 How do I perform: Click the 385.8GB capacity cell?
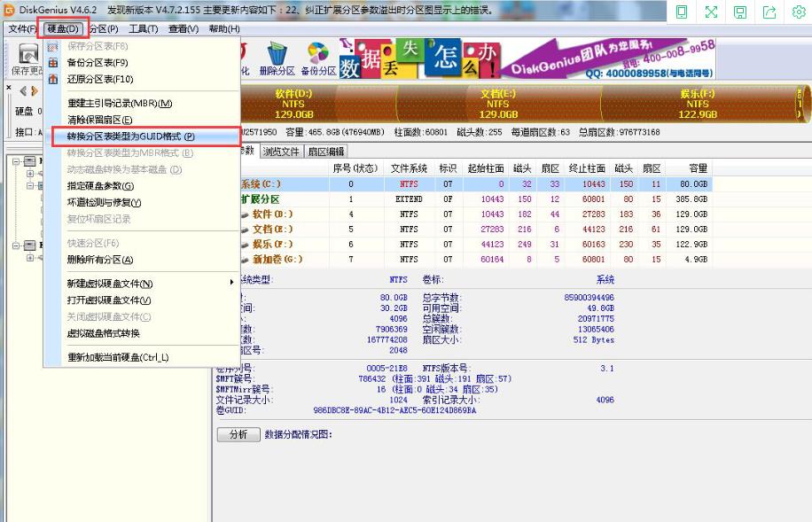(x=691, y=199)
